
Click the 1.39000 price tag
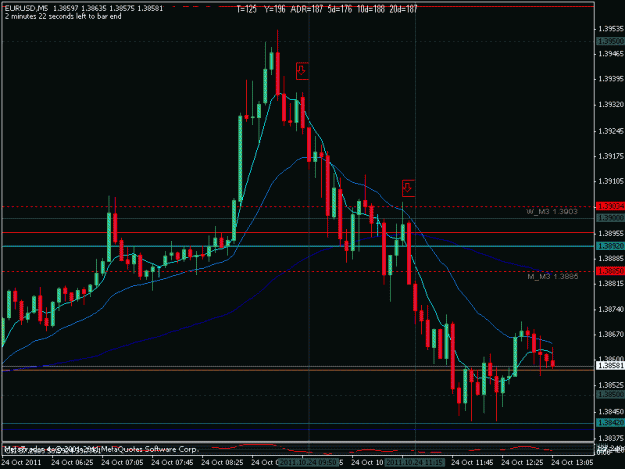(x=610, y=218)
